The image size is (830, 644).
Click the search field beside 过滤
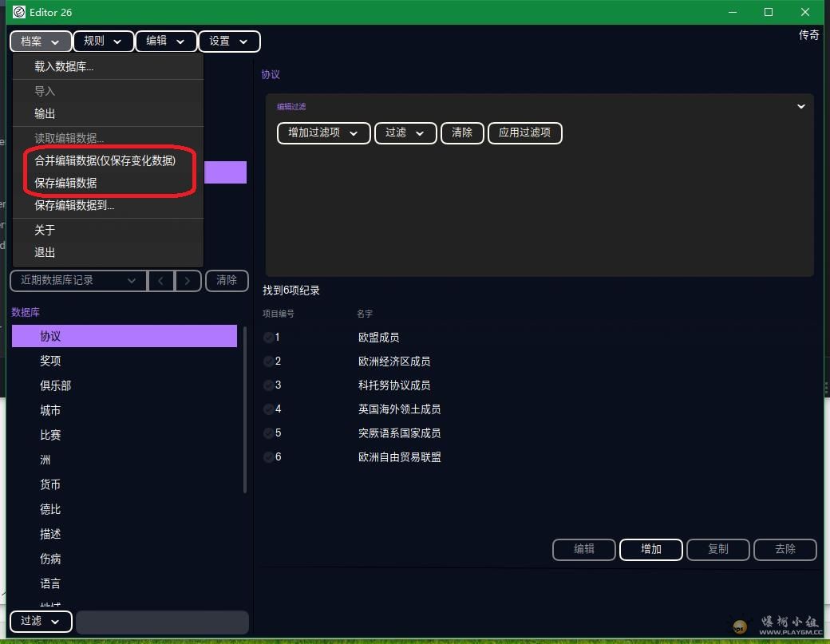(162, 622)
